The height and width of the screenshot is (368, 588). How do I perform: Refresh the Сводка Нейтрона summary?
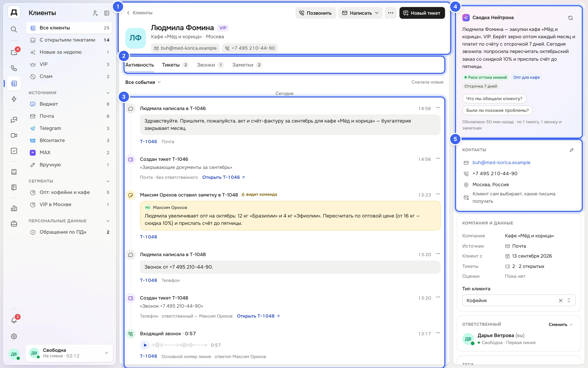click(x=571, y=18)
